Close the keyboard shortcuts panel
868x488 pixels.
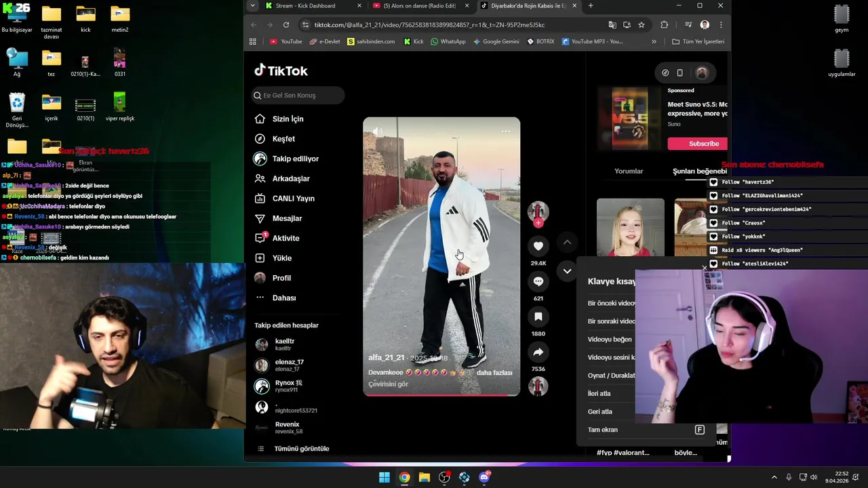pyautogui.click(x=704, y=268)
